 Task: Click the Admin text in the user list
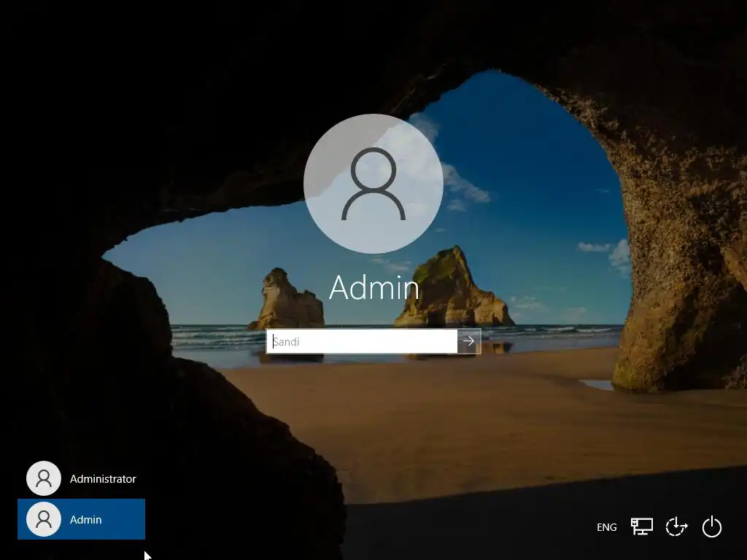pos(86,519)
